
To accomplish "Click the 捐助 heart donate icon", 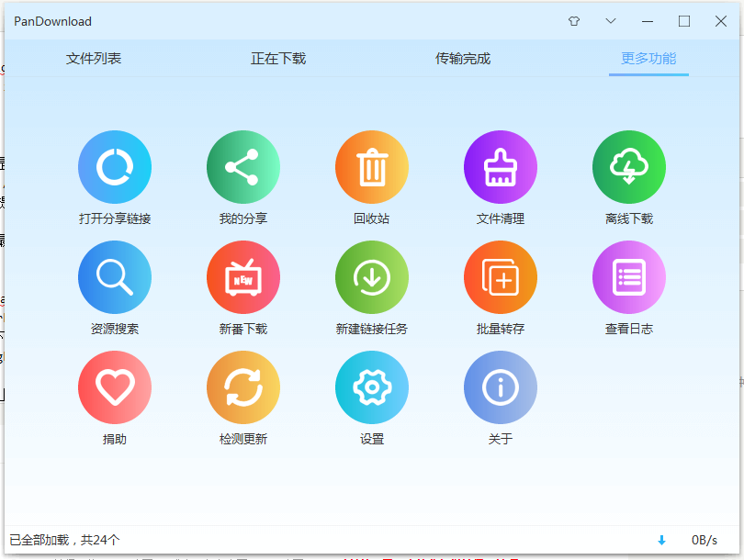I will [115, 387].
